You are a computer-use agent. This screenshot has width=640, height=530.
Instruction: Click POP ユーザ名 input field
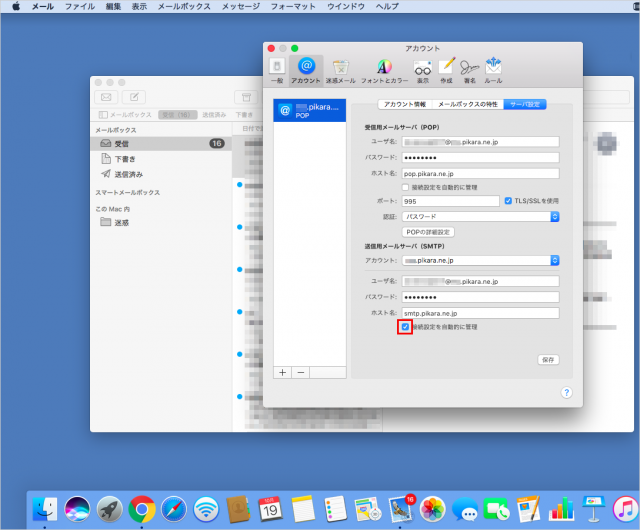480,142
